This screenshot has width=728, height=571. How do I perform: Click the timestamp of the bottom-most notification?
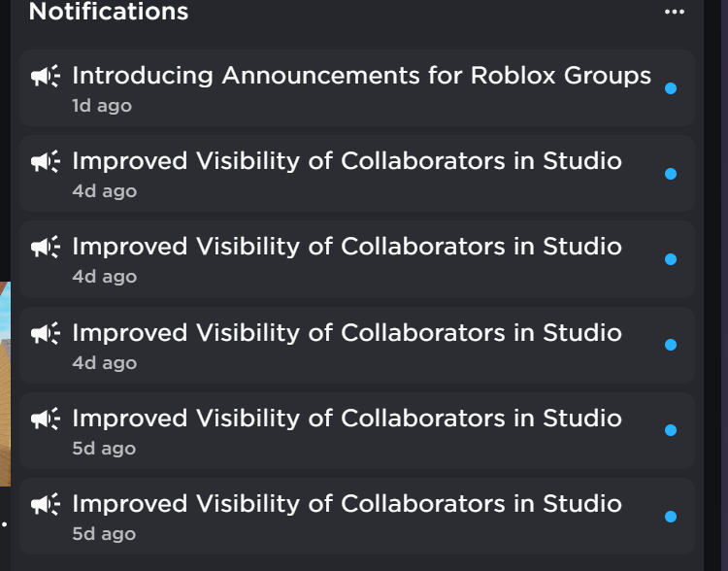pyautogui.click(x=104, y=533)
